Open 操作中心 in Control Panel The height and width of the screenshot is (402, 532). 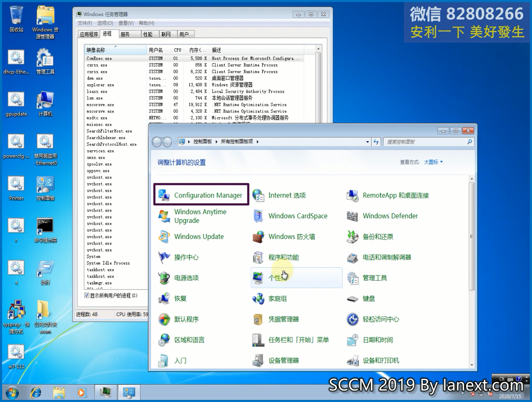178,257
